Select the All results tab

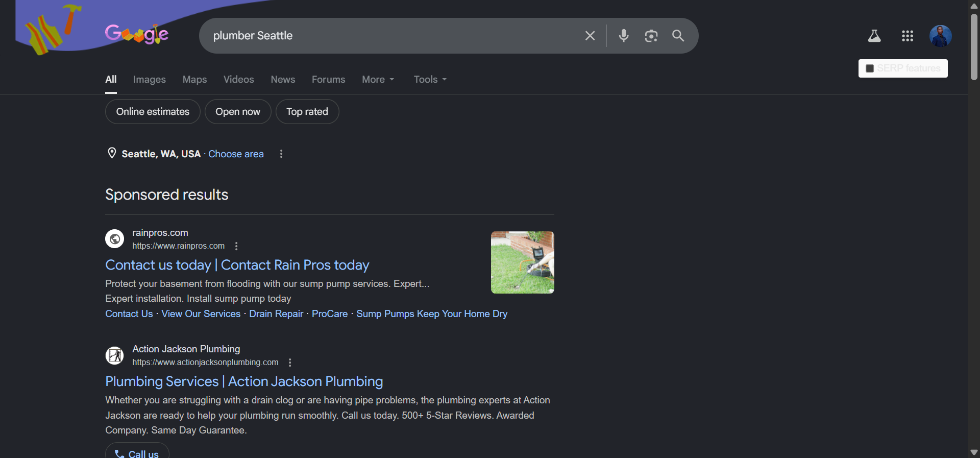tap(111, 79)
